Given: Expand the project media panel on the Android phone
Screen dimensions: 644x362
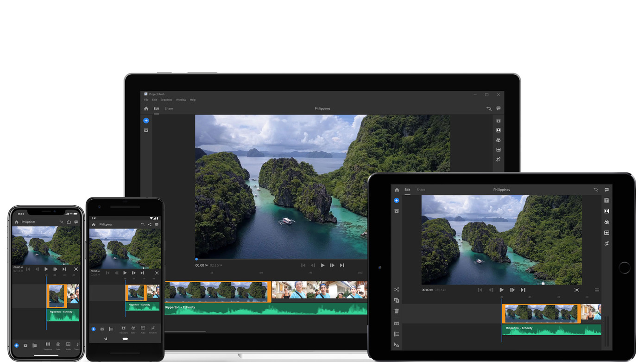Looking at the screenshot, I should tap(102, 329).
